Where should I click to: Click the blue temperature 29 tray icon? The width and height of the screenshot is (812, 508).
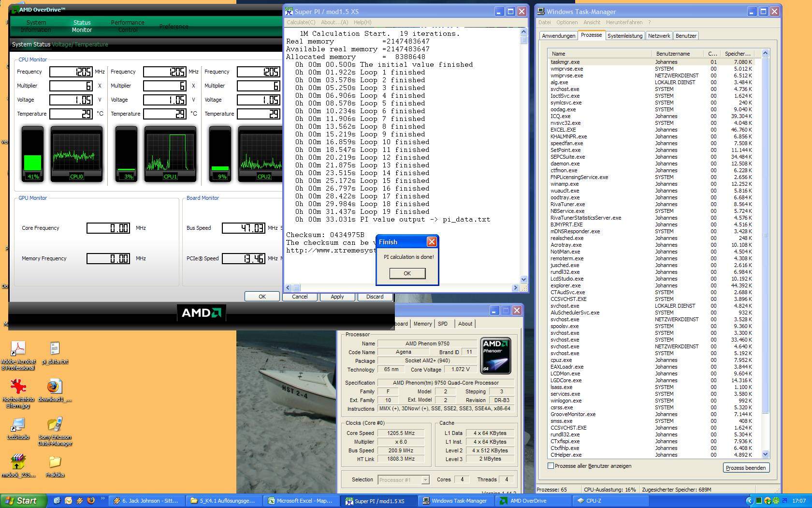[x=784, y=501]
